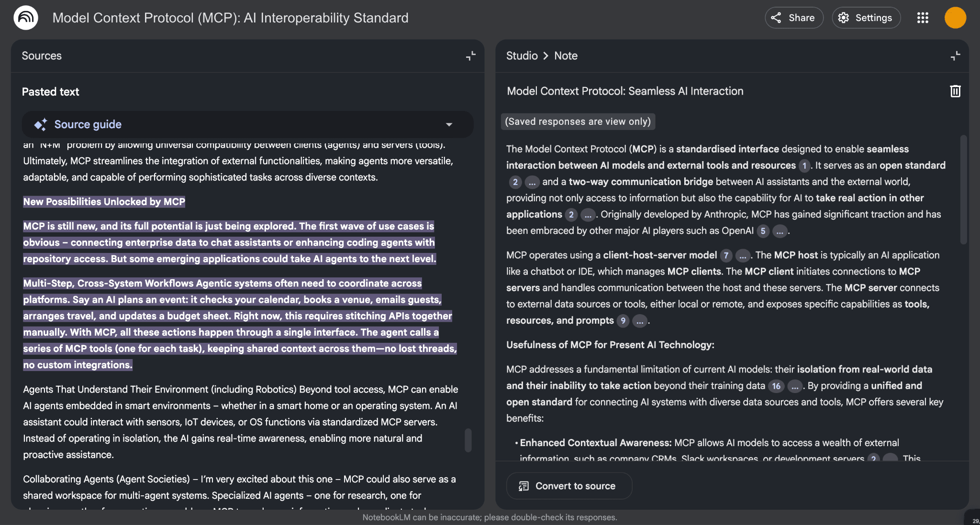Click the orange account avatar
Screen dimensions: 980x525
955,18
